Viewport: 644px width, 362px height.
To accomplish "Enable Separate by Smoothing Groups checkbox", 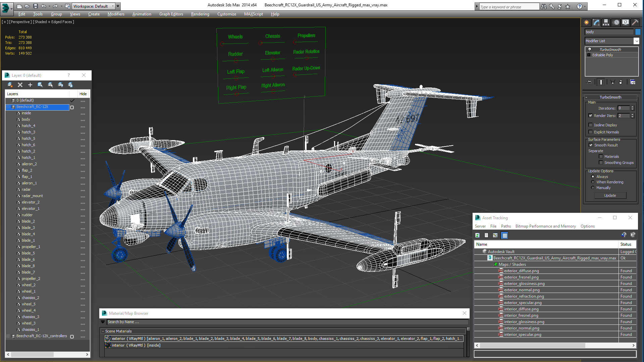I will pyautogui.click(x=601, y=163).
